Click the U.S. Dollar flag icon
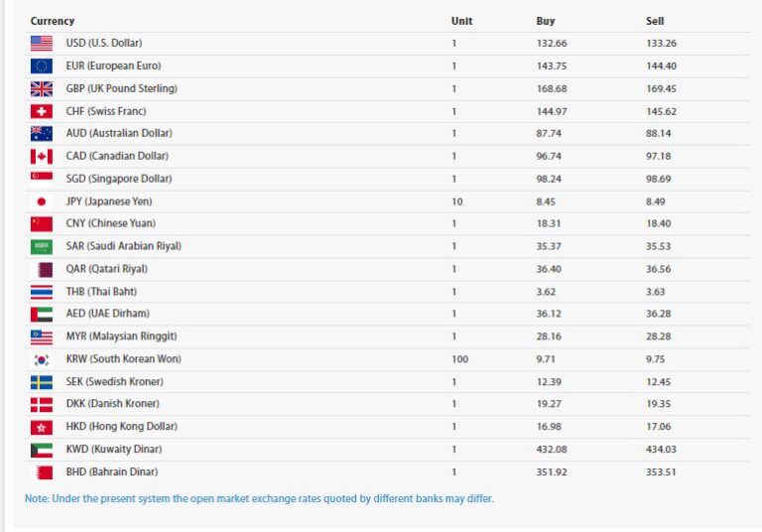Viewport: 762px width, 532px height. [41, 44]
